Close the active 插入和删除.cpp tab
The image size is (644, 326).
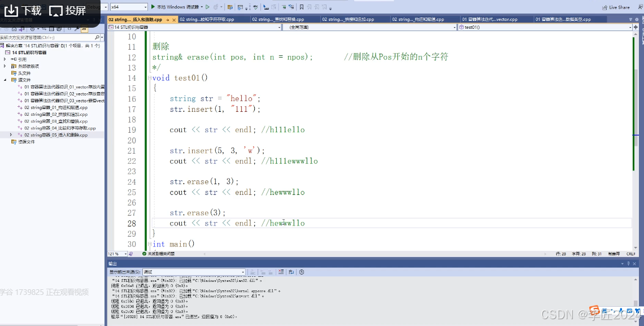174,20
